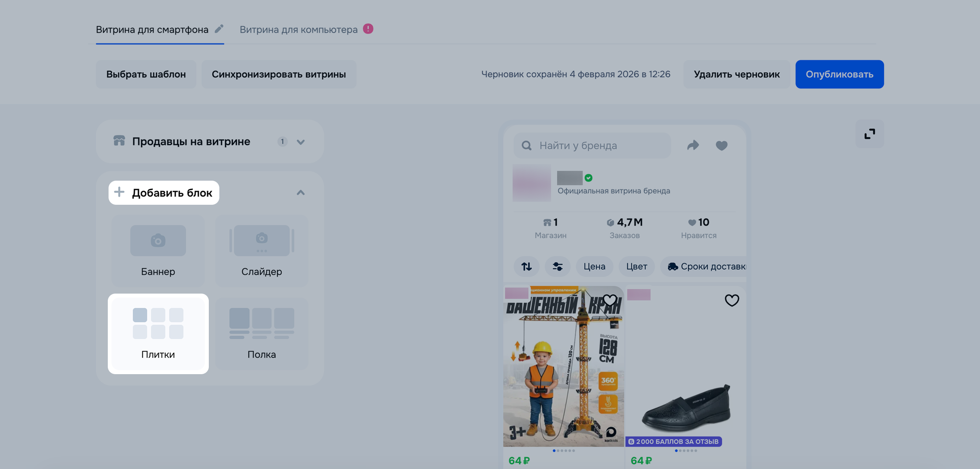This screenshot has width=980, height=469.
Task: Collapse the Добавить блок panel chevron
Action: [x=300, y=193]
